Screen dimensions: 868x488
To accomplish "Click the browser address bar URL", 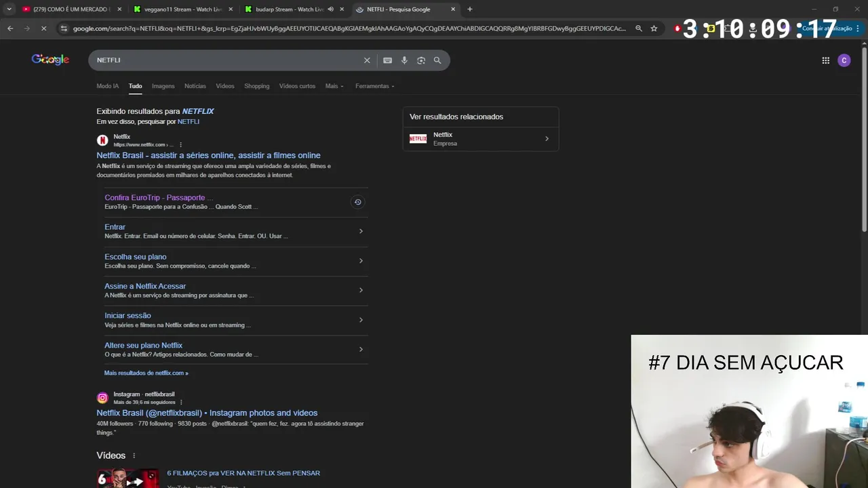I will [349, 28].
